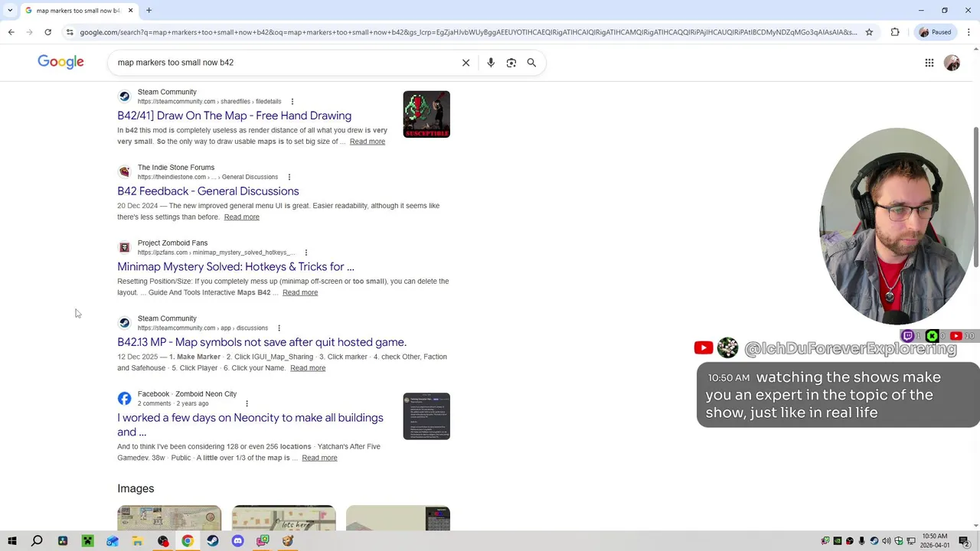980x551 pixels.
Task: Open 'B42/41] Draw On The Map' result
Action: coord(234,116)
